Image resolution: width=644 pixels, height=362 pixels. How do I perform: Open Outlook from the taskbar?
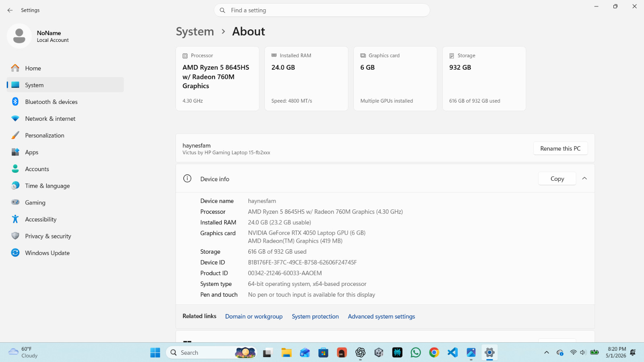click(x=305, y=353)
